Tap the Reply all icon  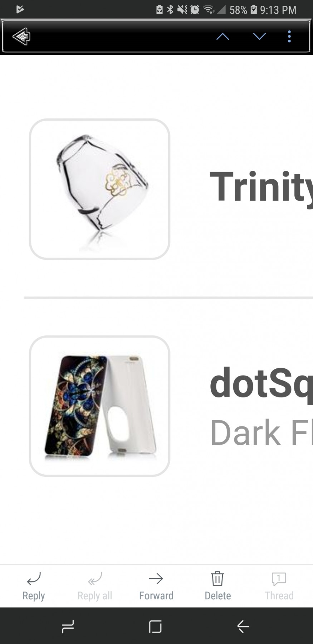tap(95, 578)
